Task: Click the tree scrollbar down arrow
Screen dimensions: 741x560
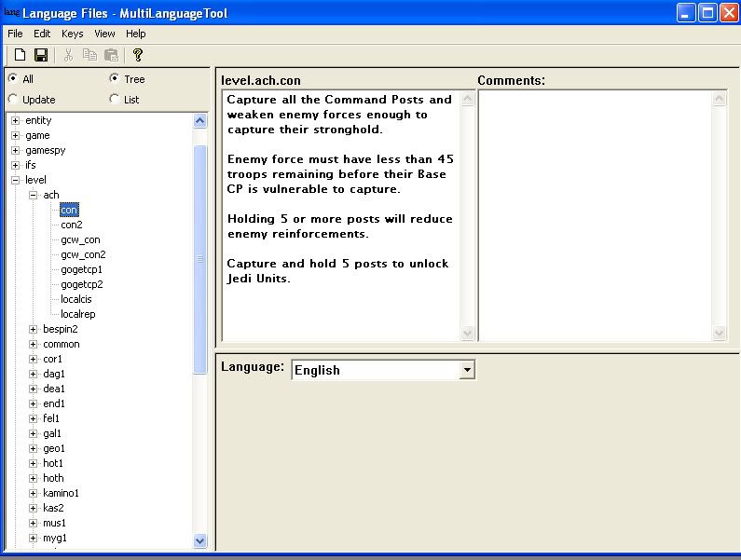Action: point(199,540)
